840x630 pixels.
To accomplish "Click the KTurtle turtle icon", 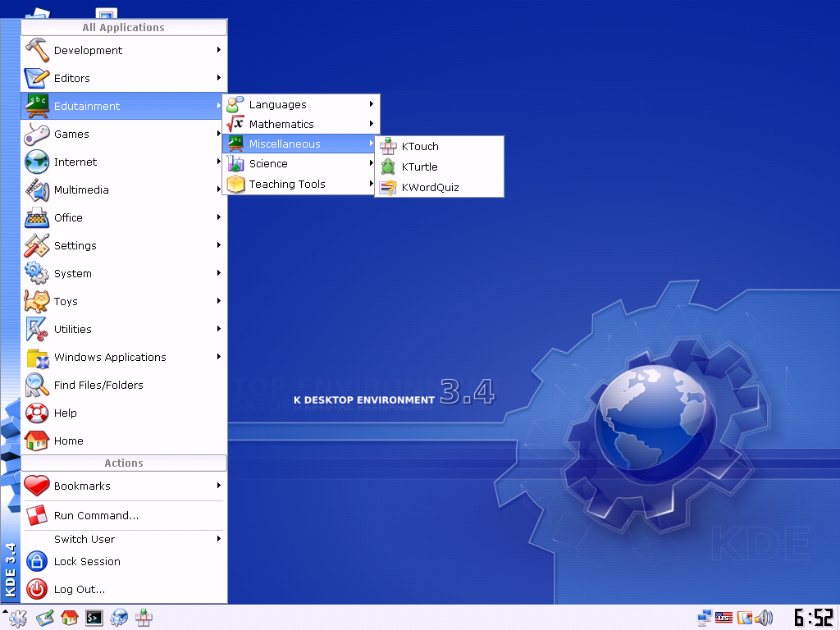I will 388,167.
